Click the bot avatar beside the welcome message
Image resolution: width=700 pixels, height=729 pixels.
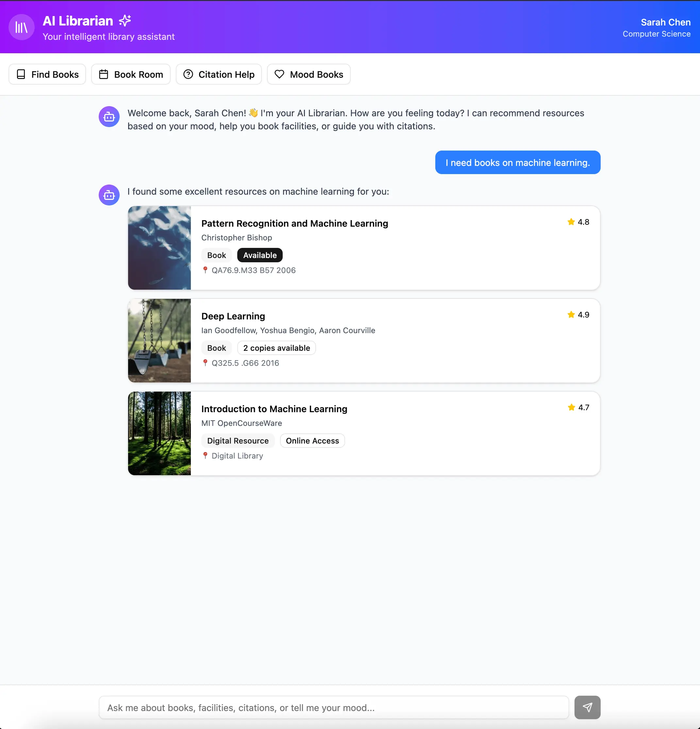pos(109,116)
